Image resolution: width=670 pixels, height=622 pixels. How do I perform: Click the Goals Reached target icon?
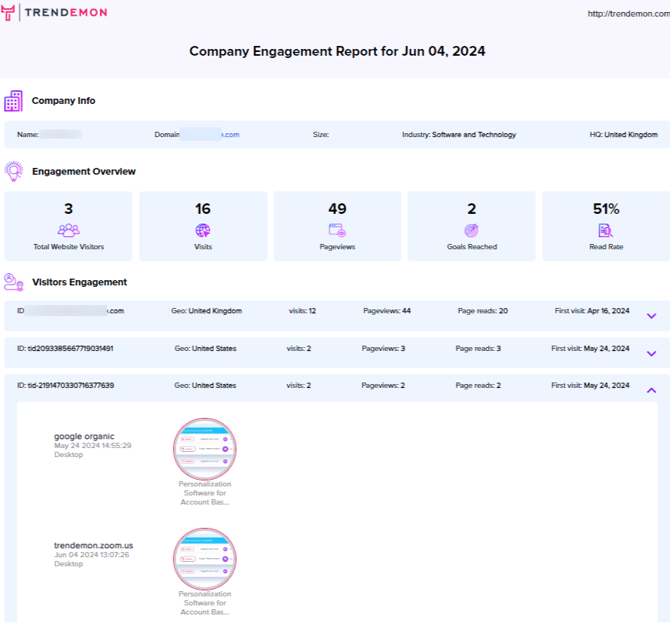[x=471, y=230]
